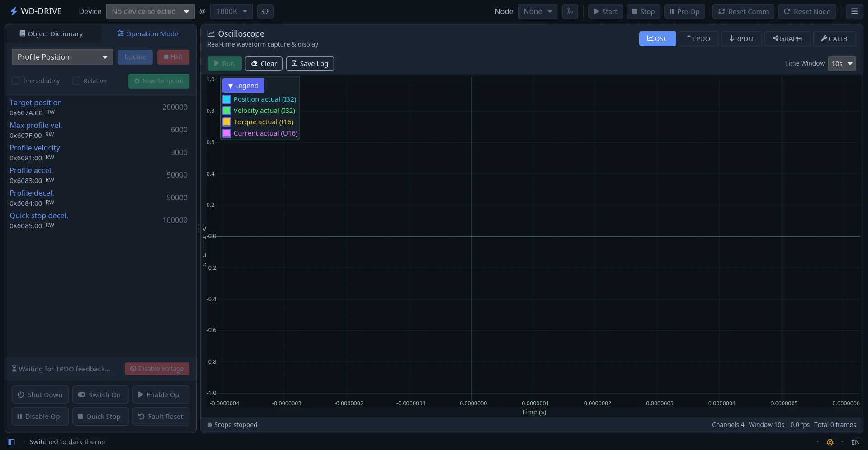Image resolution: width=868 pixels, height=450 pixels.
Task: Switch to Object Dictionary tab
Action: (51, 34)
